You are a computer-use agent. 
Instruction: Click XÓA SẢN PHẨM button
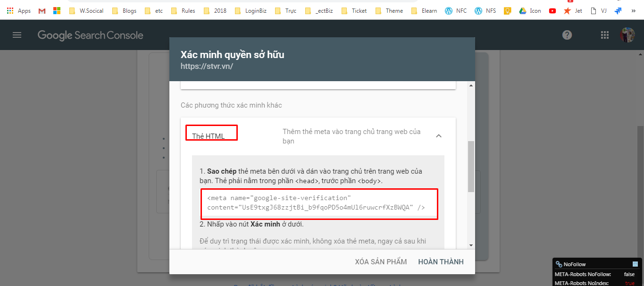[x=381, y=262]
